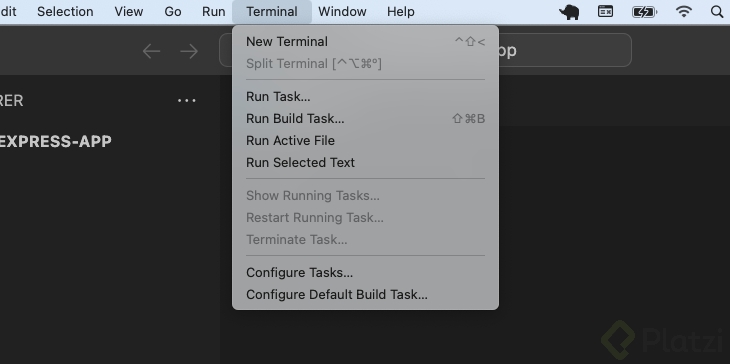Select Run Selected Text

tap(365, 162)
